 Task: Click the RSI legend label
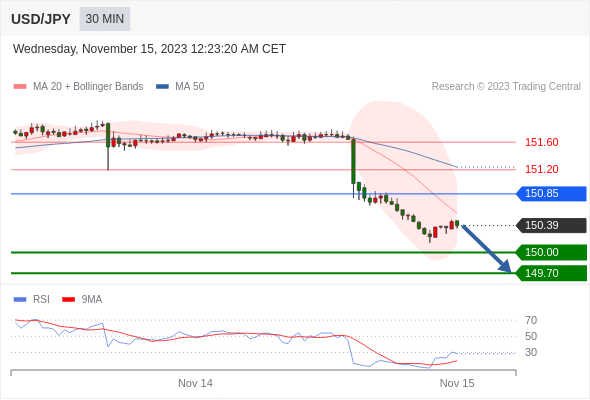click(41, 300)
